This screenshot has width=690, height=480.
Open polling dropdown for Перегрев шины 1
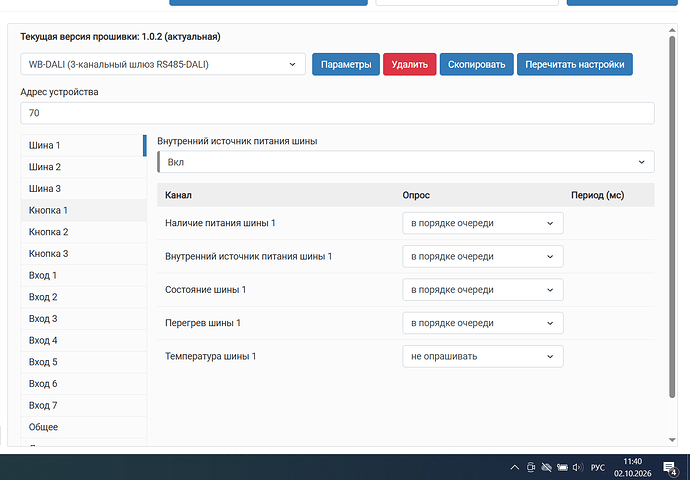pyautogui.click(x=483, y=323)
